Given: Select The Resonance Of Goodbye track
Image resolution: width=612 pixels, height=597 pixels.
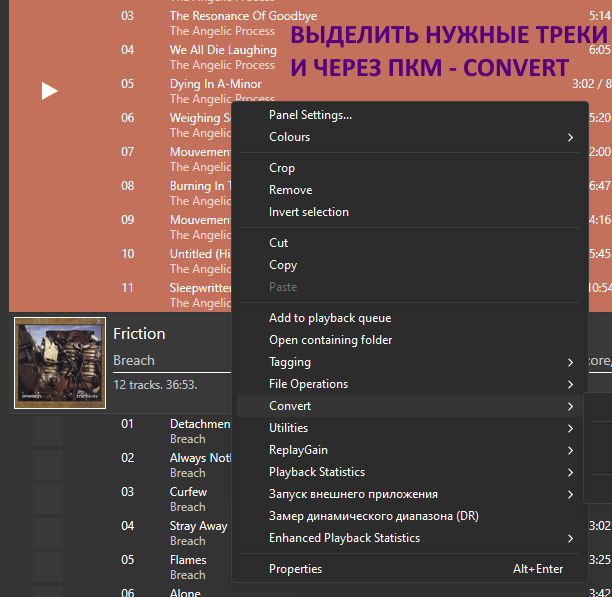Looking at the screenshot, I should (x=243, y=16).
